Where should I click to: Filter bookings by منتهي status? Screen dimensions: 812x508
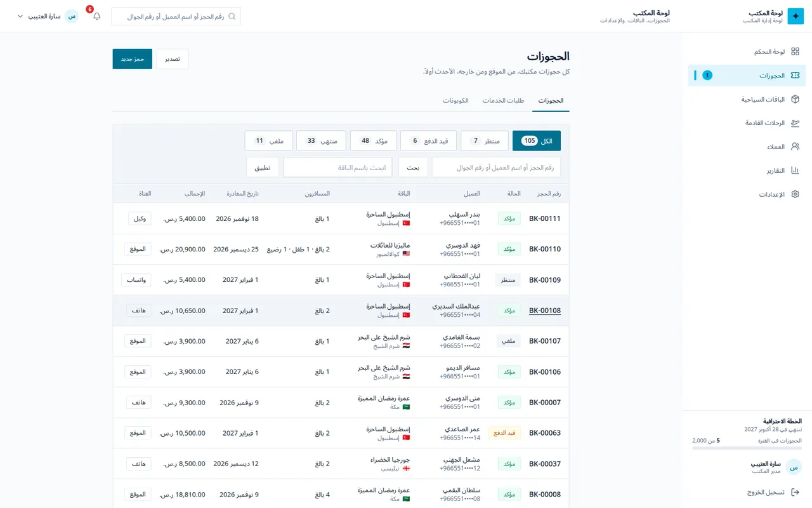(x=321, y=141)
